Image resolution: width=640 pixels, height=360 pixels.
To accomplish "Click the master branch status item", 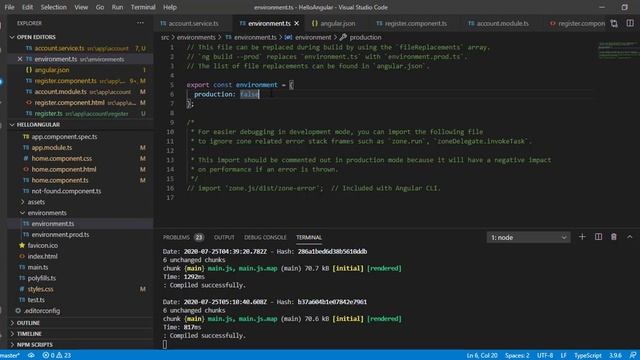I will coord(10,356).
